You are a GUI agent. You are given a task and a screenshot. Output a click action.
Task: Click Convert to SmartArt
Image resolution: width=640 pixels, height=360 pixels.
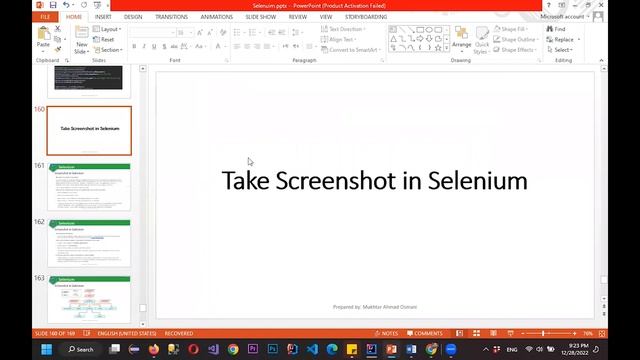pyautogui.click(x=351, y=49)
